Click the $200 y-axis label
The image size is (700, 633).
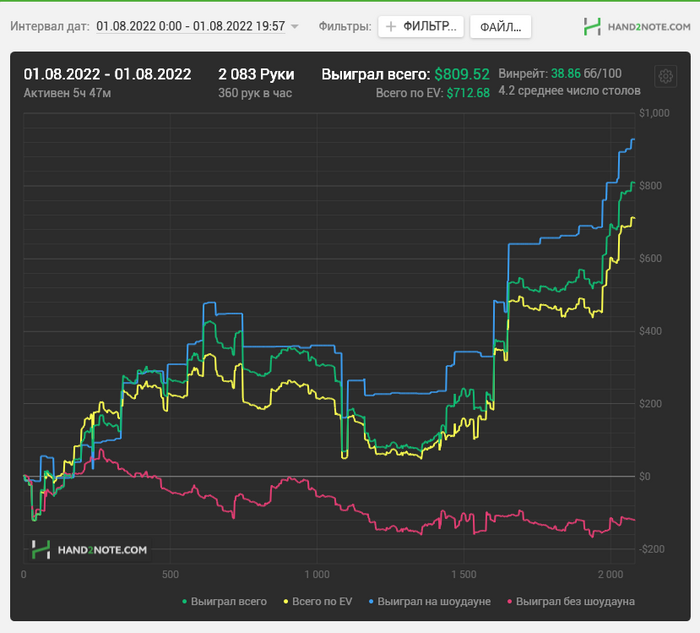pyautogui.click(x=650, y=404)
